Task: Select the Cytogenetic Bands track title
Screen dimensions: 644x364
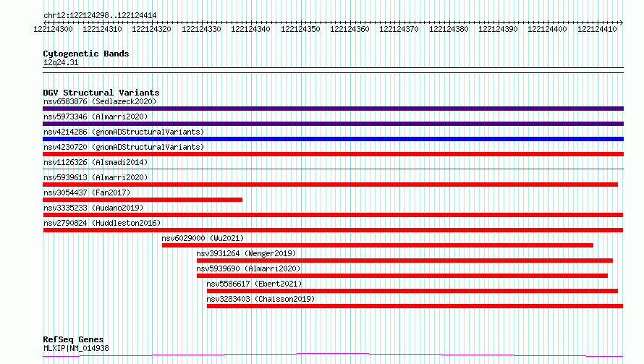Action: 86,54
